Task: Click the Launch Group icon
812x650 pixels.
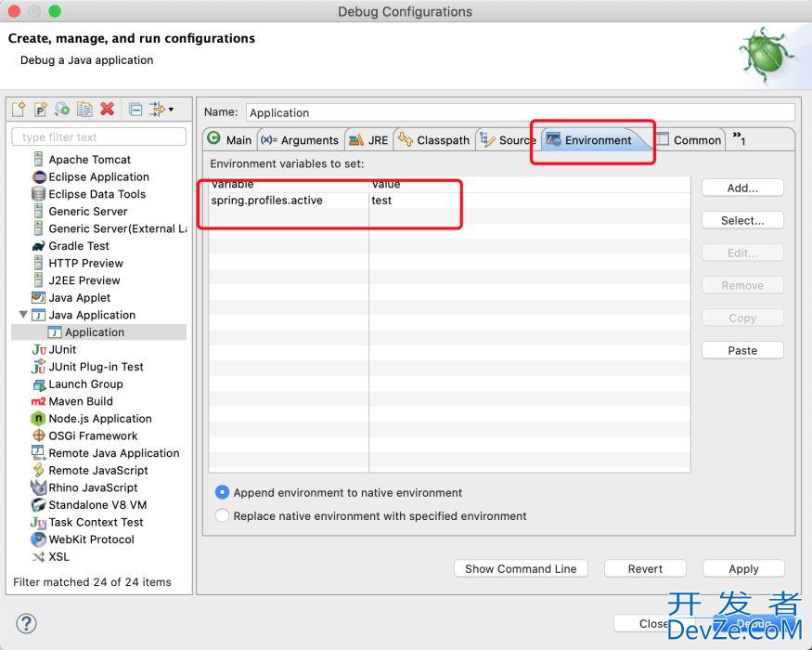Action: pyautogui.click(x=39, y=384)
